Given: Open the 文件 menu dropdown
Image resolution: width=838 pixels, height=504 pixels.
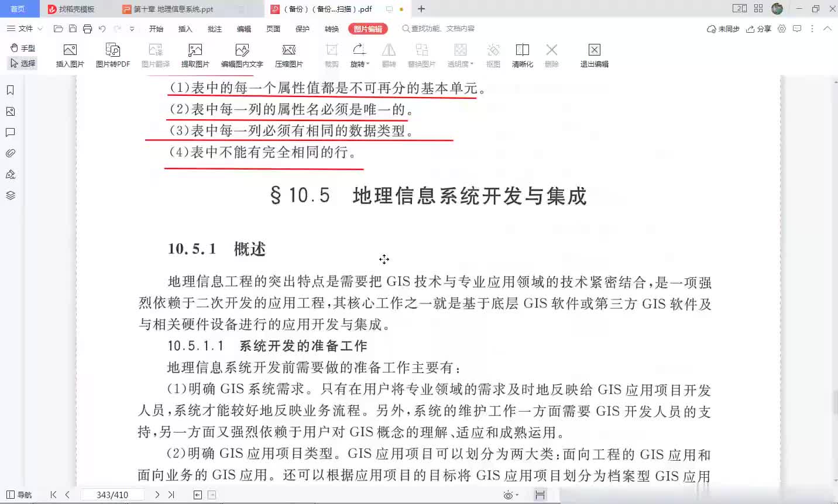Looking at the screenshot, I should click(x=25, y=29).
